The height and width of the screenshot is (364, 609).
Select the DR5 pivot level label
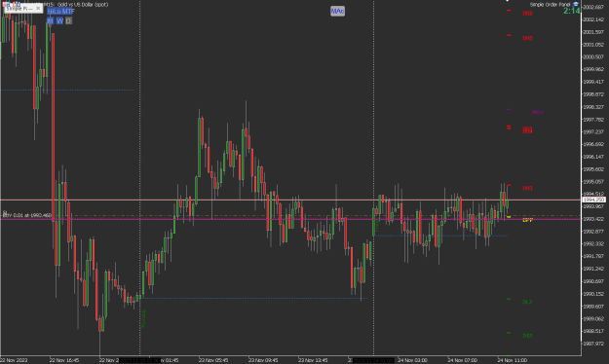pos(527,38)
